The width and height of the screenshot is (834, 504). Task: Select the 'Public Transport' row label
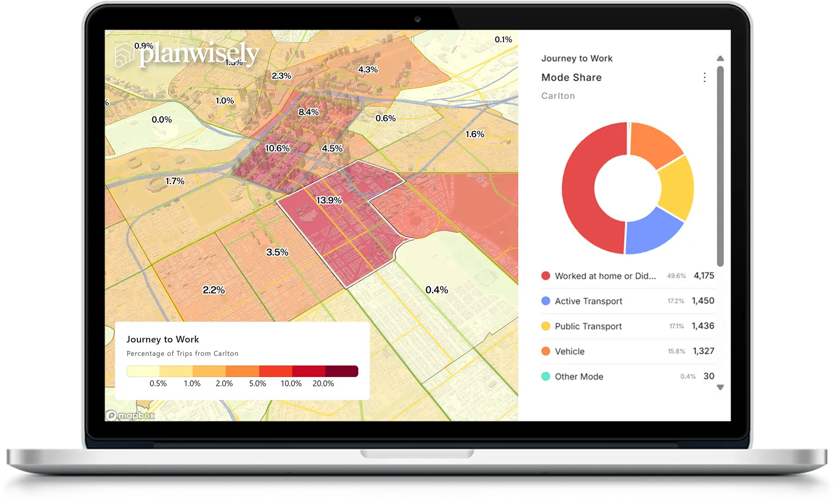pos(588,326)
